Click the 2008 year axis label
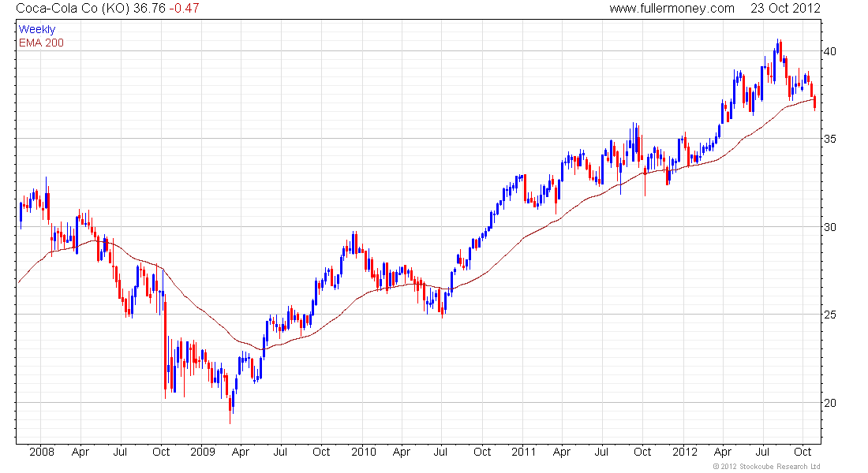The image size is (868, 473). [42, 452]
